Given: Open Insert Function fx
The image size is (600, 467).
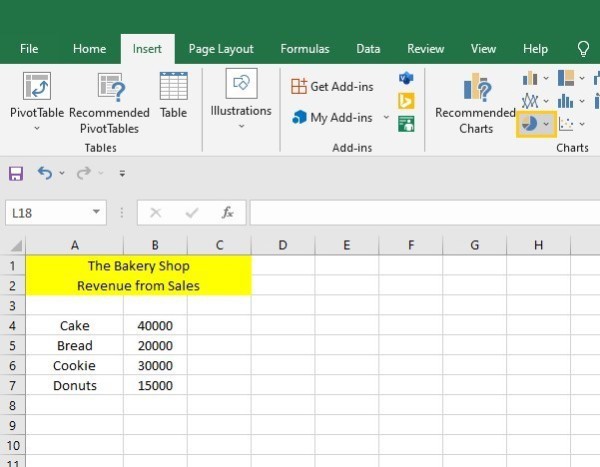Looking at the screenshot, I should (x=228, y=212).
